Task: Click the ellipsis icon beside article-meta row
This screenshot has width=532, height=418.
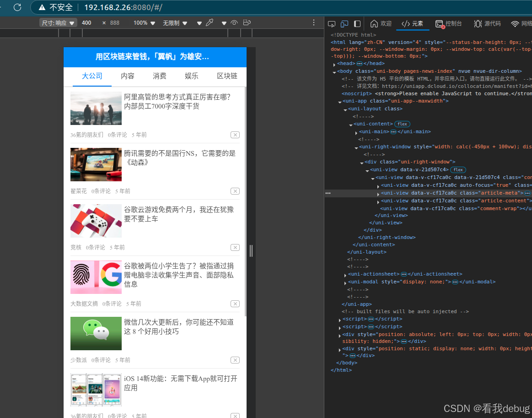Action: click(x=328, y=193)
